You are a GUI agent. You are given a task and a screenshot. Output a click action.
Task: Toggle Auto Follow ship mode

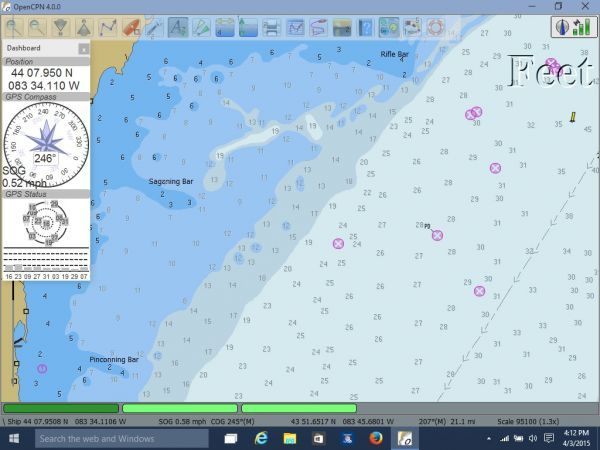click(x=131, y=27)
